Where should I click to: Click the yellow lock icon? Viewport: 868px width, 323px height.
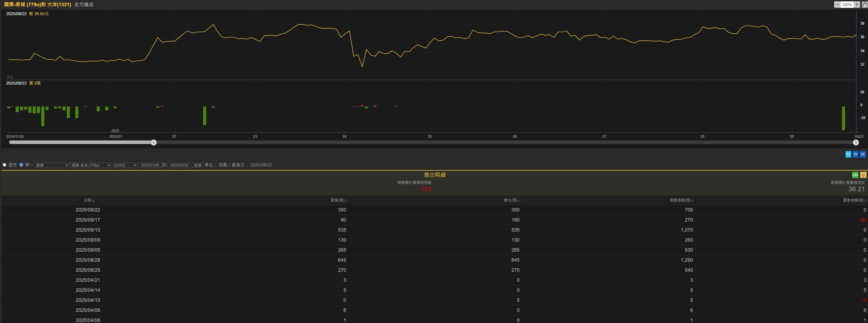point(863,175)
